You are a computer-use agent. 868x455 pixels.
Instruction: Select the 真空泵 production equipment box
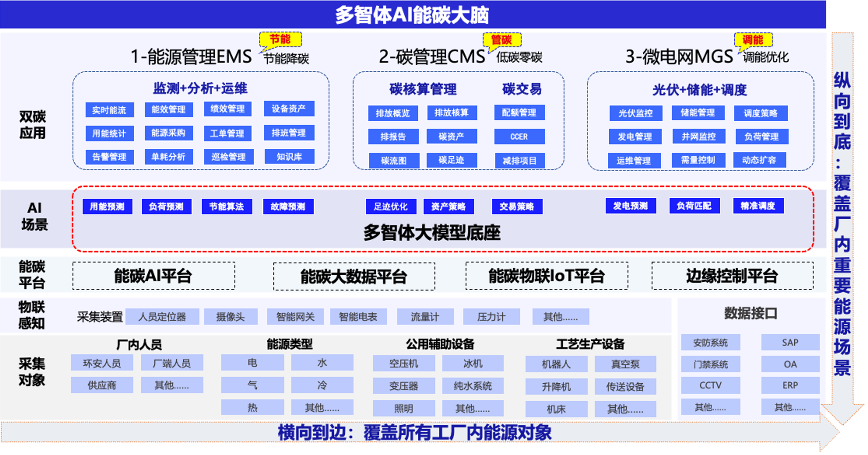[625, 364]
